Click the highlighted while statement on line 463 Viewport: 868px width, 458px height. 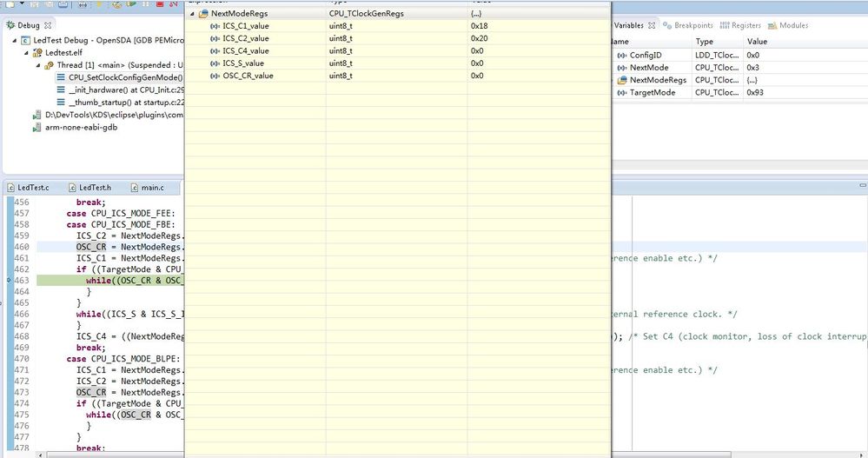(x=134, y=281)
